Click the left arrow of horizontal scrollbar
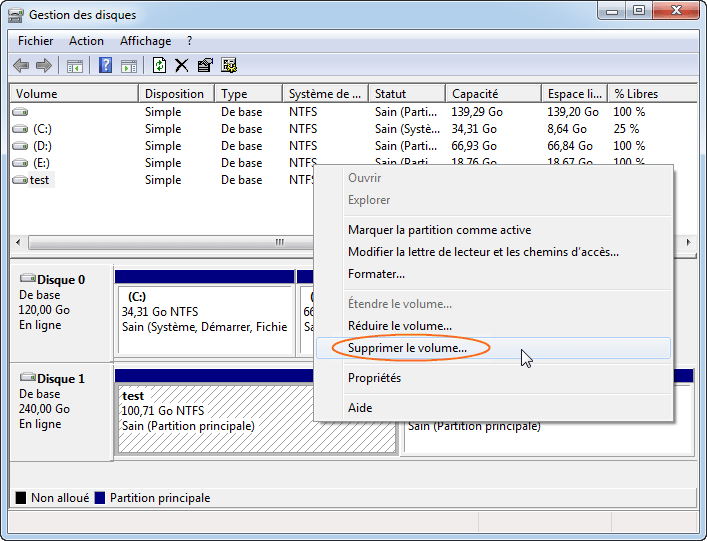This screenshot has width=707, height=541. (18, 243)
